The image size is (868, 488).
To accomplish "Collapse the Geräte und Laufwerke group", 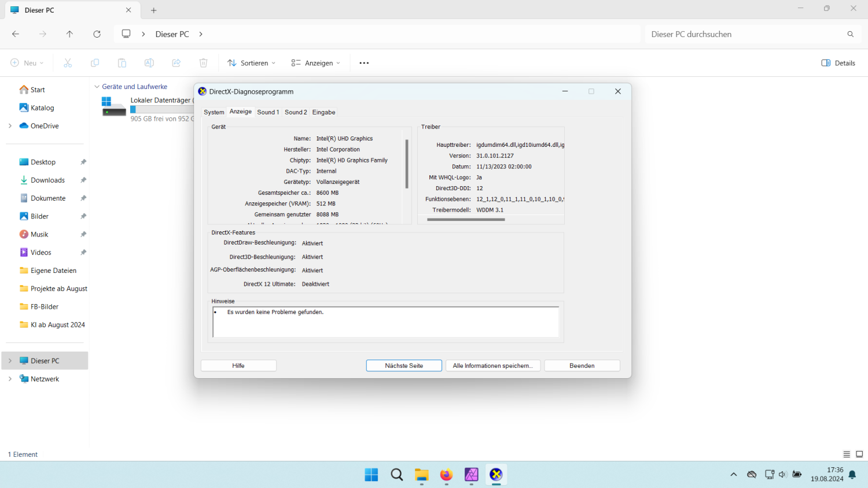I will click(x=97, y=87).
